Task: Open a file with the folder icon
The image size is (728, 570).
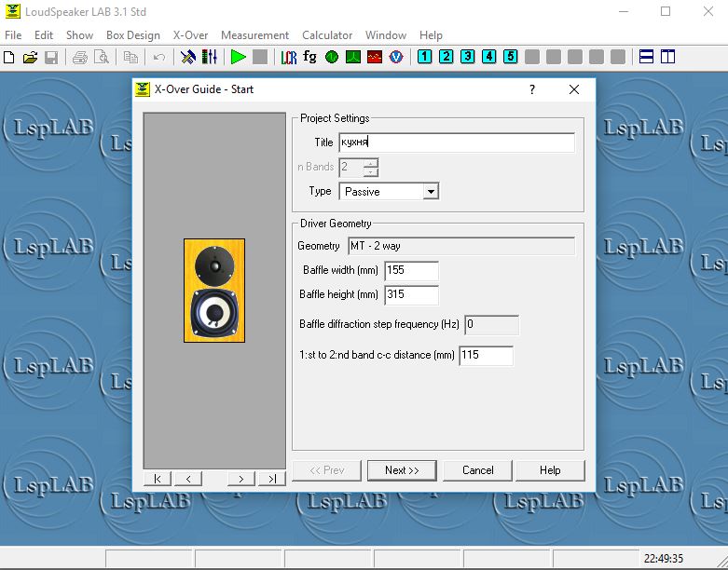Action: point(30,57)
